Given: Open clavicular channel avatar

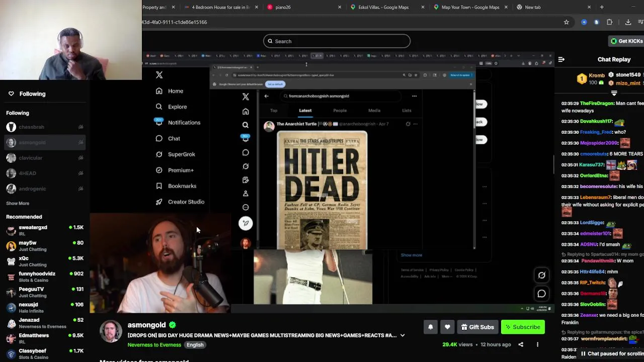Looking at the screenshot, I should click(11, 158).
